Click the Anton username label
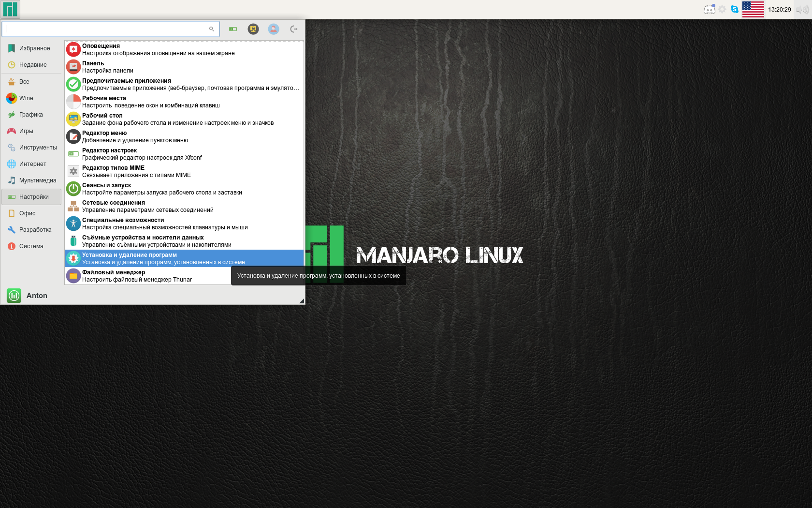The height and width of the screenshot is (508, 812). (37, 296)
